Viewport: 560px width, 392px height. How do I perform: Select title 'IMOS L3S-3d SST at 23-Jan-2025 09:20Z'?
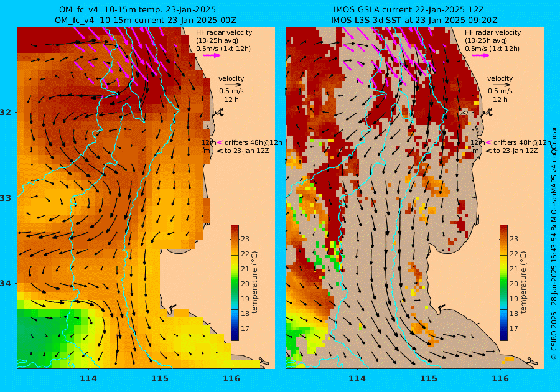click(x=414, y=21)
